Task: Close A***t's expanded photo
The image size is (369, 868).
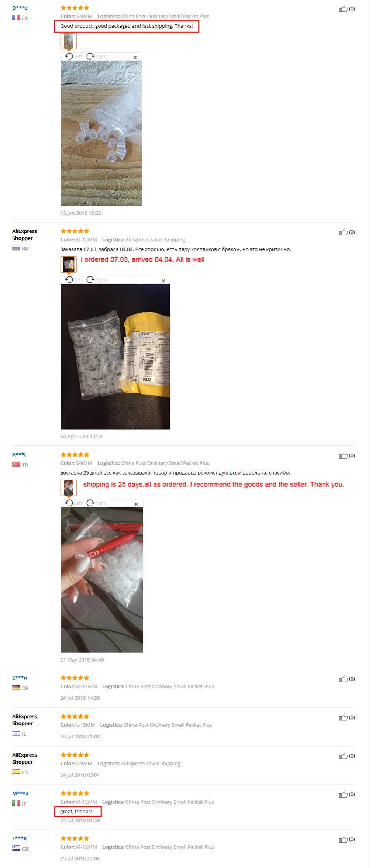Action: coord(136,504)
